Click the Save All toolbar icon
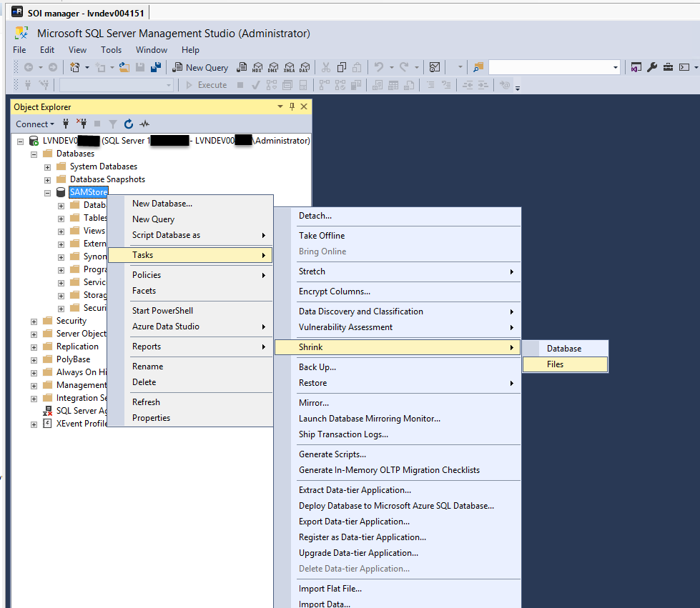The image size is (700, 608). 155,67
